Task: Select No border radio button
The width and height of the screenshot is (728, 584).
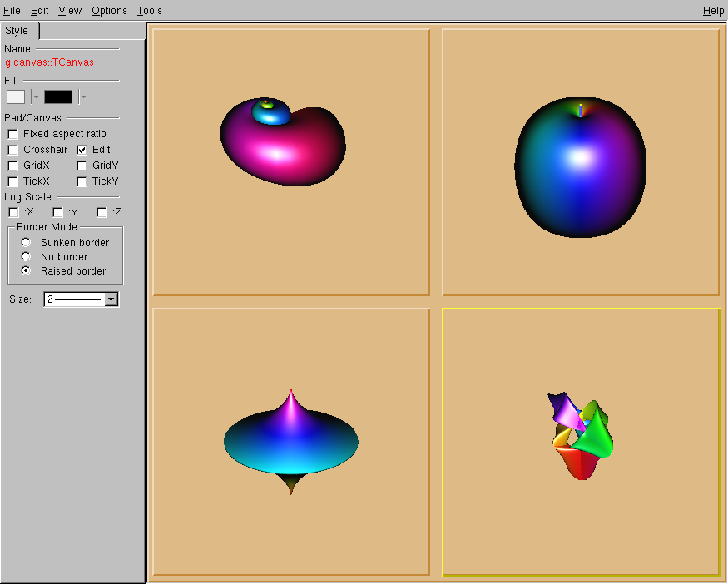Action: (27, 256)
